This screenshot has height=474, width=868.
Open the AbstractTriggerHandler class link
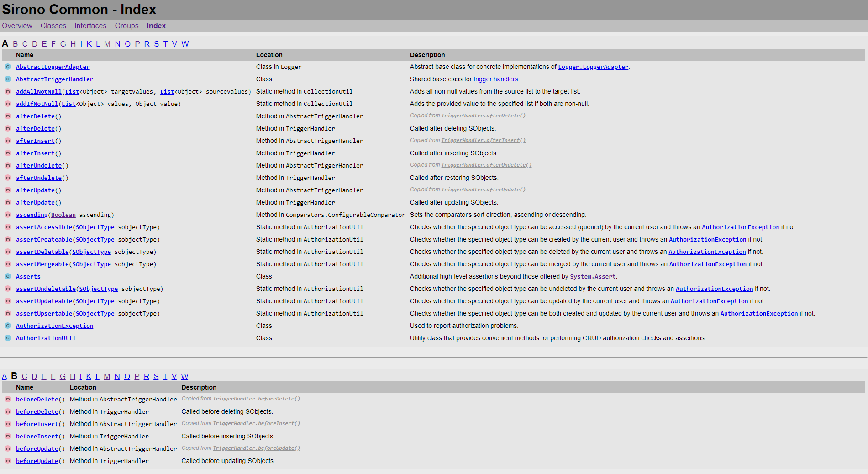coord(54,79)
